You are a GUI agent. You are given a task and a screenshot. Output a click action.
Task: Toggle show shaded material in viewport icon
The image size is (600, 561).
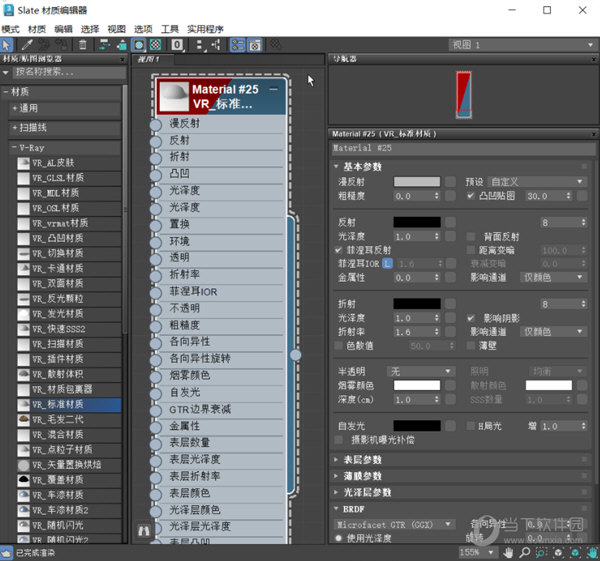pos(139,45)
